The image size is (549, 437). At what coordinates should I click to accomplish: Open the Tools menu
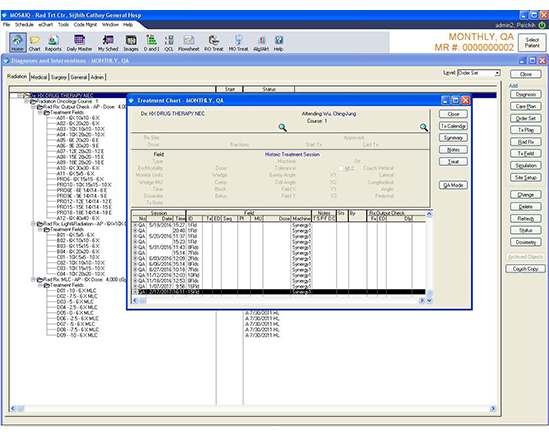(63, 25)
